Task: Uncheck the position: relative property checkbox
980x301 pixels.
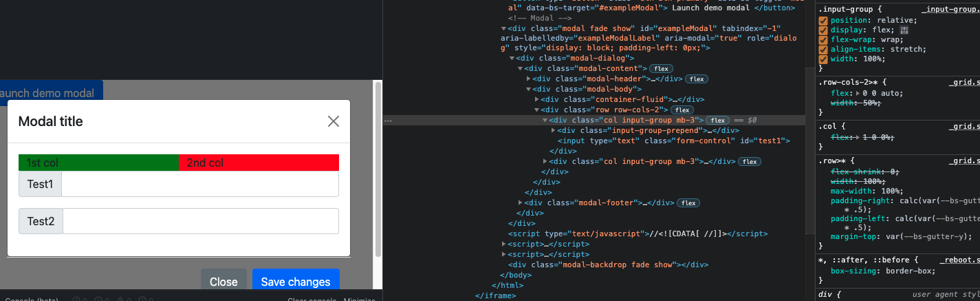Action: coord(823,21)
